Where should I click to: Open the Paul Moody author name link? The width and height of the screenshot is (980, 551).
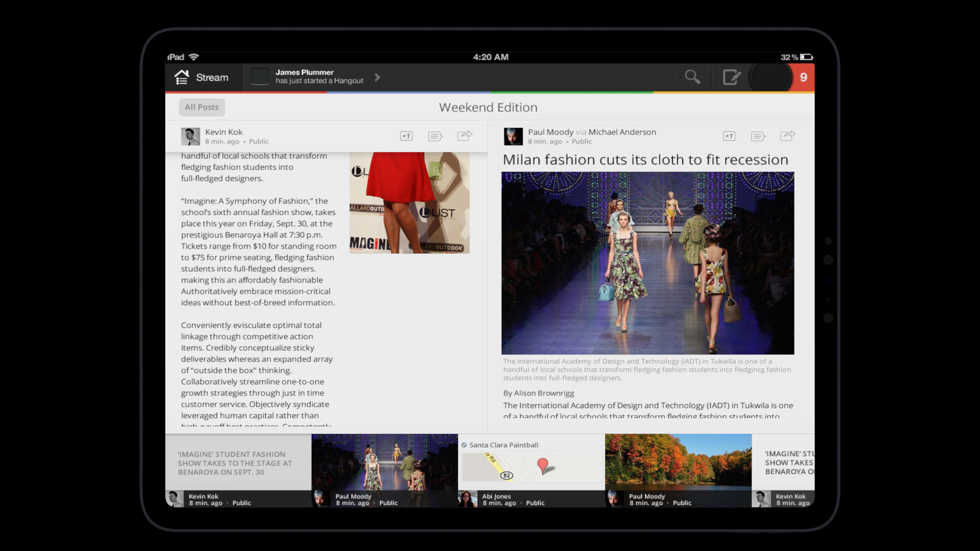(x=550, y=132)
